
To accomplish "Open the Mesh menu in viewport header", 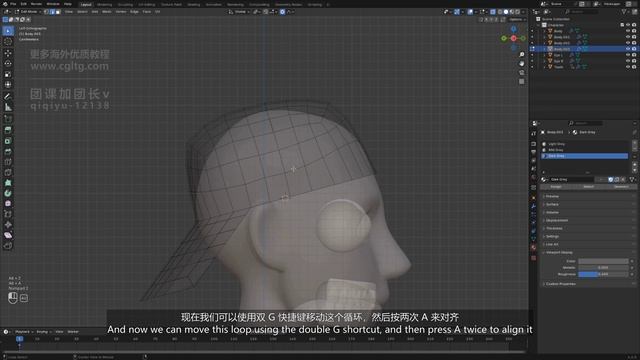I will [107, 12].
